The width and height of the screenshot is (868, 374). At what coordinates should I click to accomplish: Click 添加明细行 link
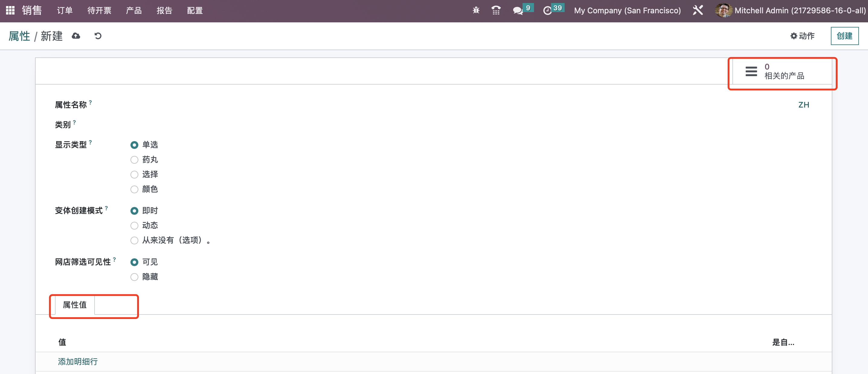coord(78,362)
